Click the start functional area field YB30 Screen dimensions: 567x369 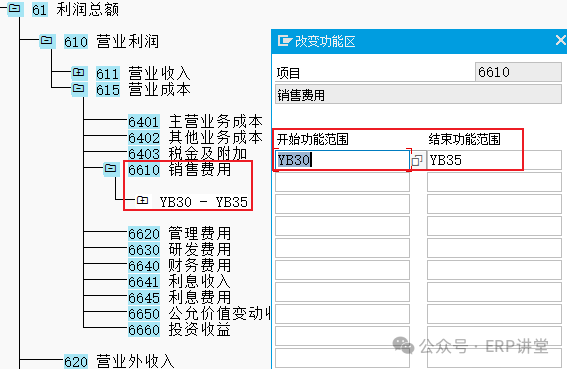point(342,160)
